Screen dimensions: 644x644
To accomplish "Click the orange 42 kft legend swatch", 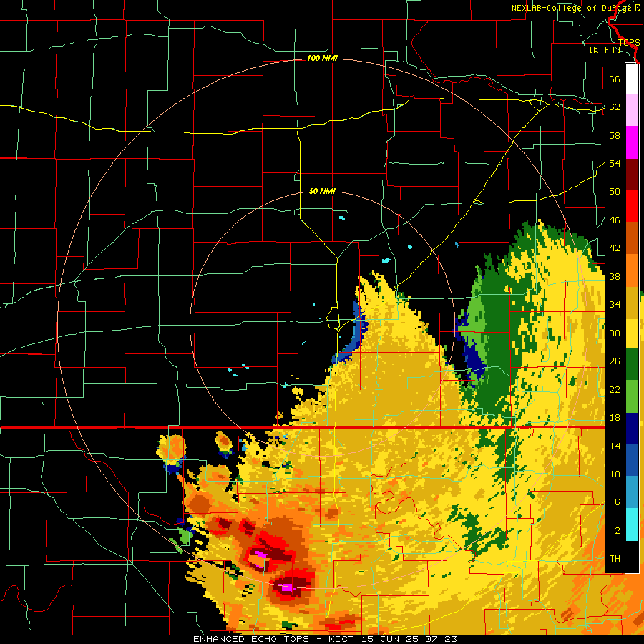I will [x=632, y=270].
